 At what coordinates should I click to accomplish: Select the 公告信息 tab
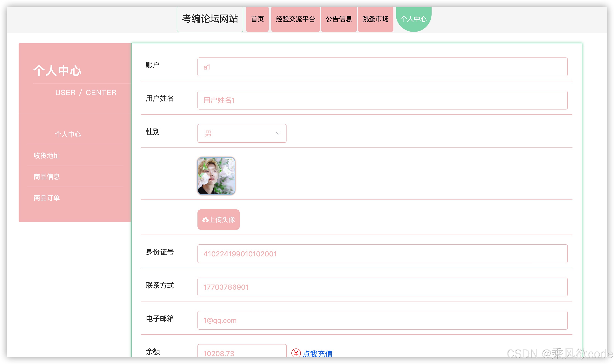pyautogui.click(x=339, y=19)
